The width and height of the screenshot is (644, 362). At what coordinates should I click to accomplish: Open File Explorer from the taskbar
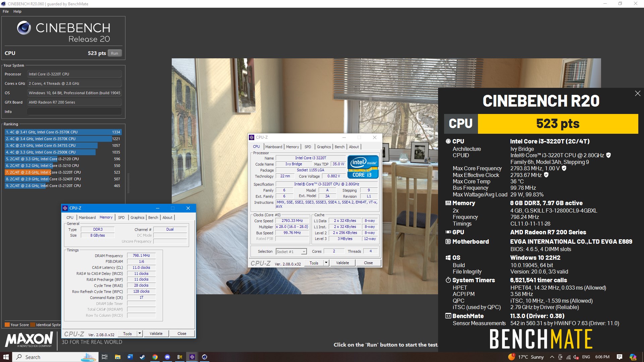click(x=117, y=357)
